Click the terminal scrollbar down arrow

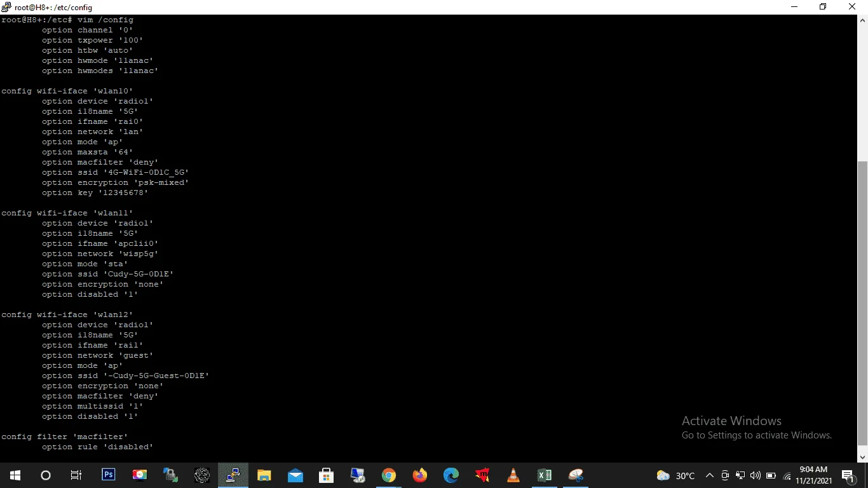[862, 456]
